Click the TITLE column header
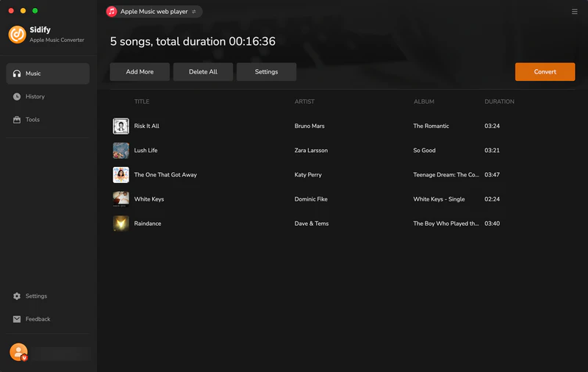 point(142,101)
